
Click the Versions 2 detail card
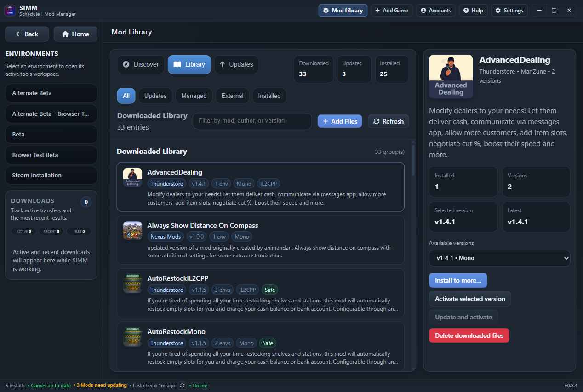(536, 182)
